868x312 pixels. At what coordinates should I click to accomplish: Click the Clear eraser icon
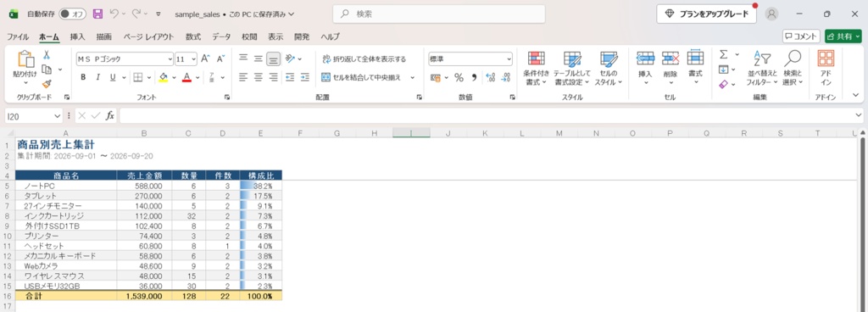(x=724, y=84)
